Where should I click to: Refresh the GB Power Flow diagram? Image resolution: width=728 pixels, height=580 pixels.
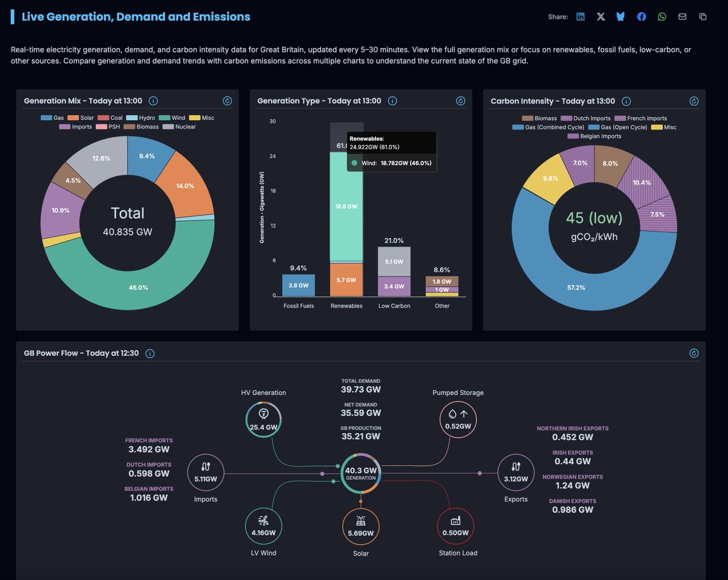click(693, 352)
